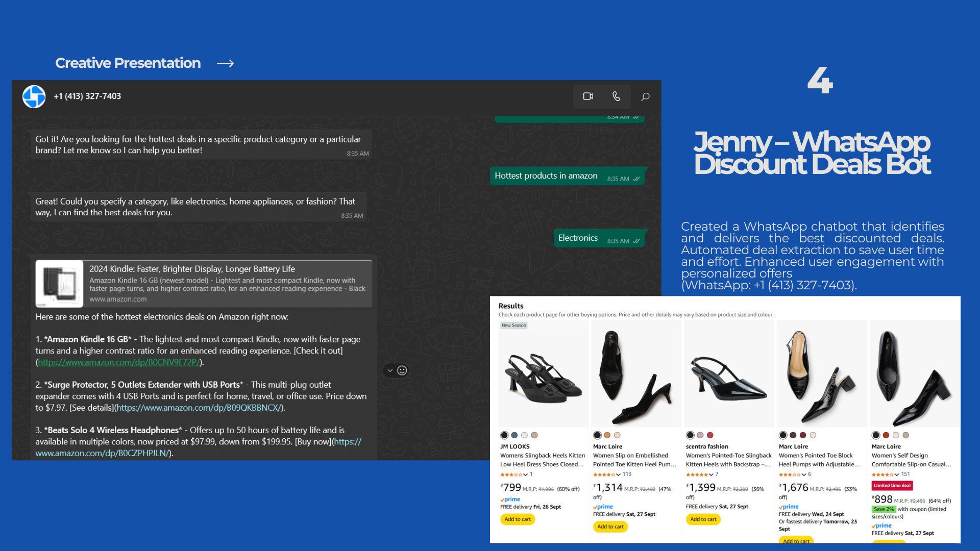Open the contact's profile avatar
This screenshot has width=980, height=551.
[34, 96]
